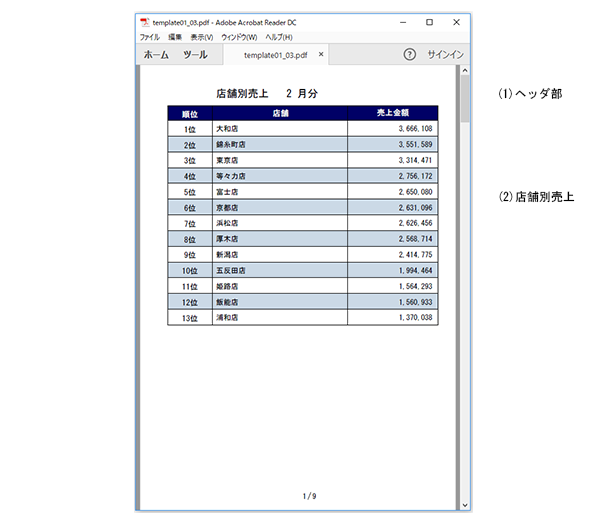
Task: Click the vertical scrollbar thumb
Action: click(465, 99)
